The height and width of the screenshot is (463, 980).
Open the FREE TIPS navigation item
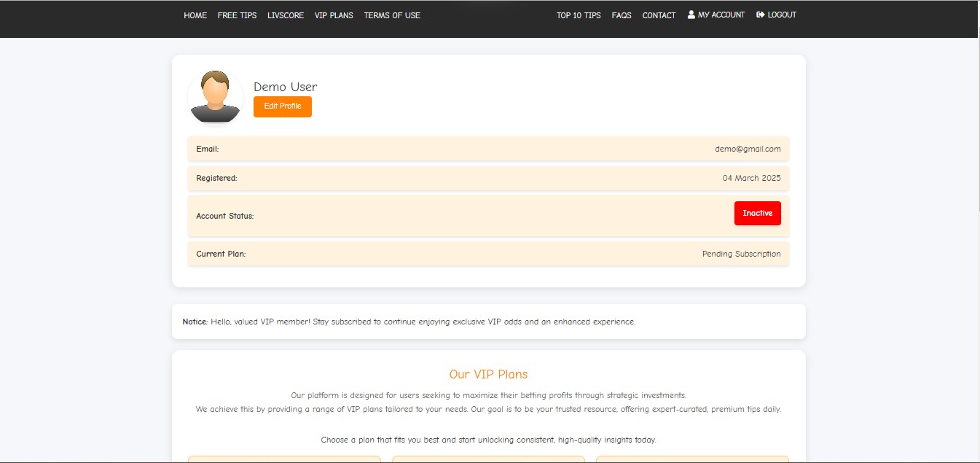[237, 15]
